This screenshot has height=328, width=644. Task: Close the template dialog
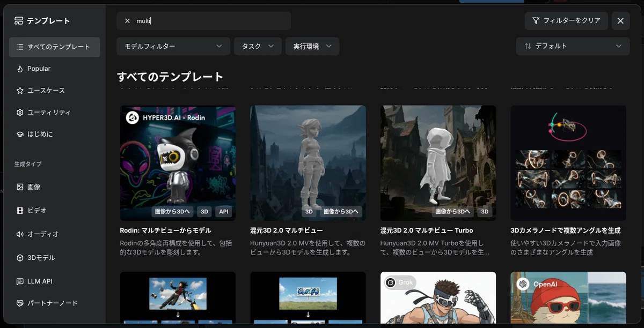[620, 21]
